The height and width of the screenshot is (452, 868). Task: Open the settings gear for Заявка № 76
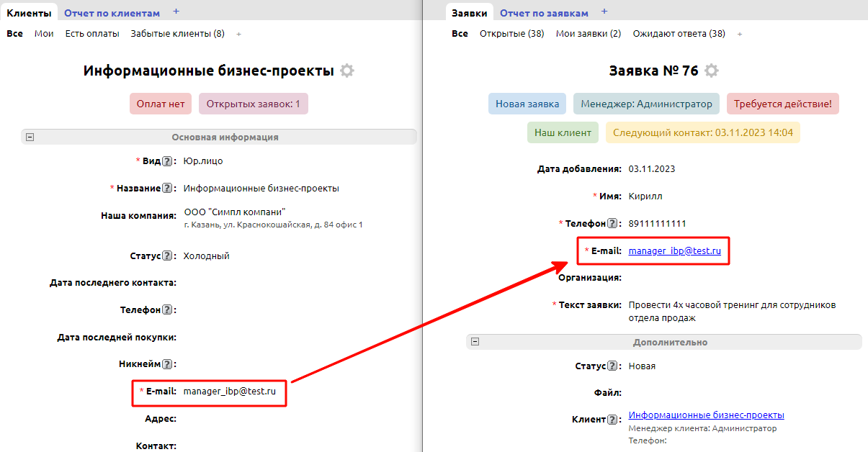point(712,70)
